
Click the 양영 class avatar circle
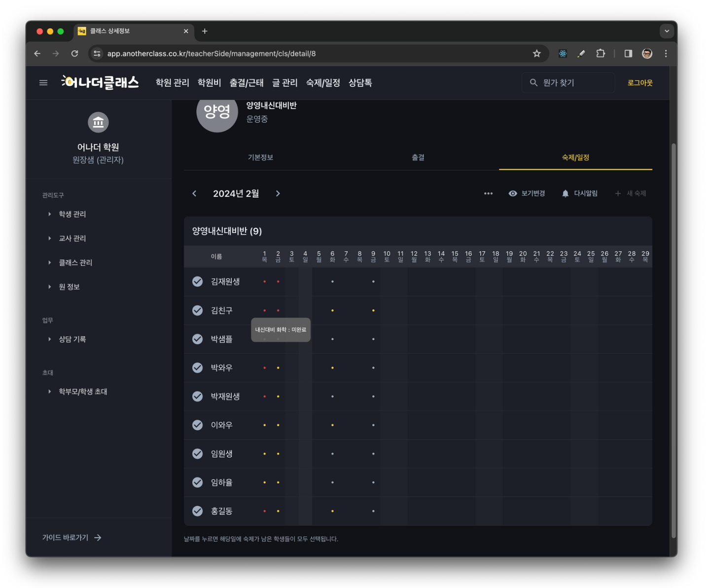point(217,111)
